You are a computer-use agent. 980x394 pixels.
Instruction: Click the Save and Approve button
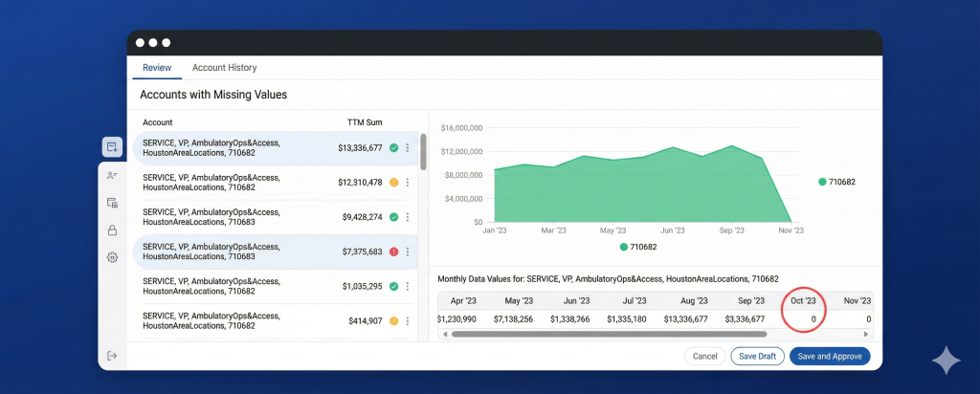830,356
